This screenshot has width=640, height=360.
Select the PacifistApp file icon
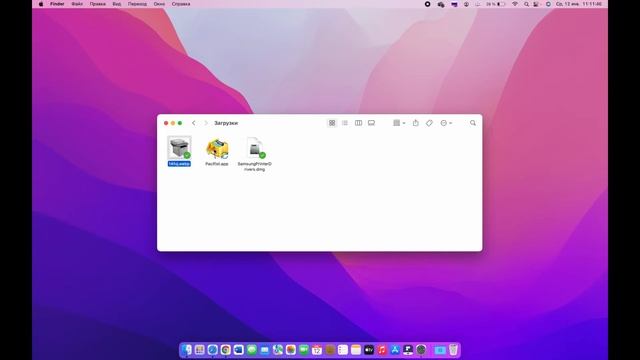coord(217,149)
